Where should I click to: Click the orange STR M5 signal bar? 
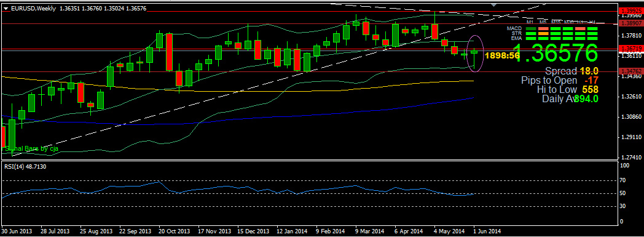pyautogui.click(x=543, y=33)
